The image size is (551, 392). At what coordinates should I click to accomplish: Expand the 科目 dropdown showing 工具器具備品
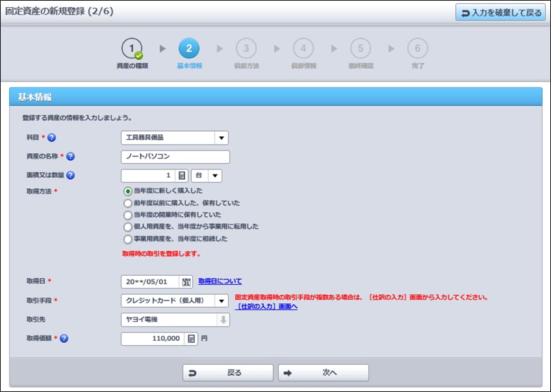pyautogui.click(x=222, y=138)
